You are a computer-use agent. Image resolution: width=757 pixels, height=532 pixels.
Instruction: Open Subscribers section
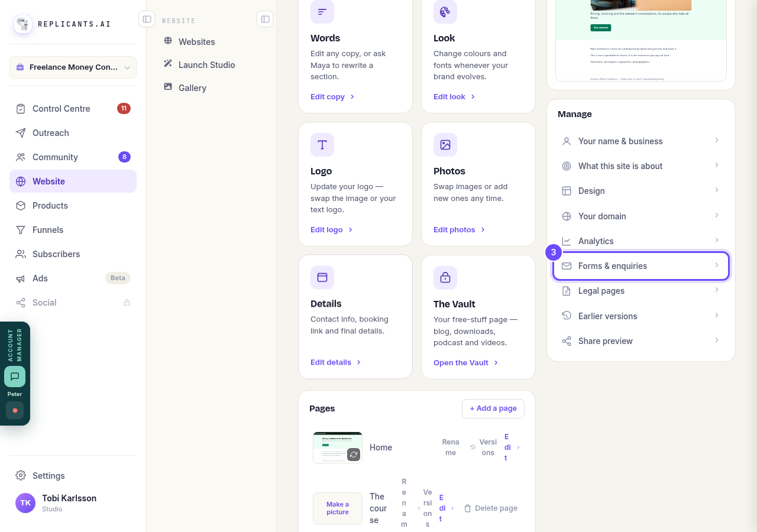pyautogui.click(x=73, y=254)
